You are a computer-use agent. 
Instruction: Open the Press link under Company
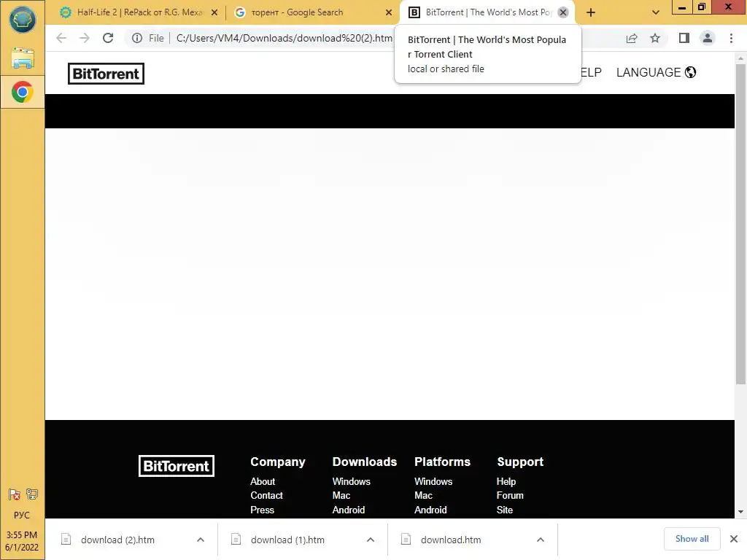262,510
